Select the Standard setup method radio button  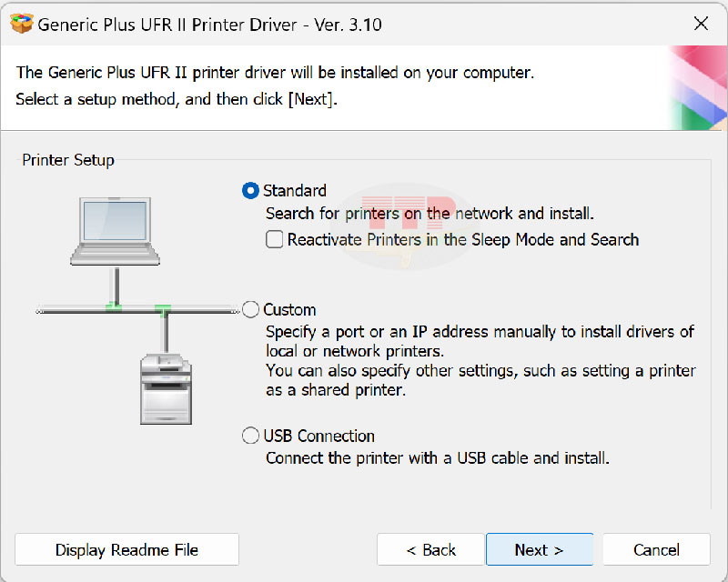(x=250, y=191)
